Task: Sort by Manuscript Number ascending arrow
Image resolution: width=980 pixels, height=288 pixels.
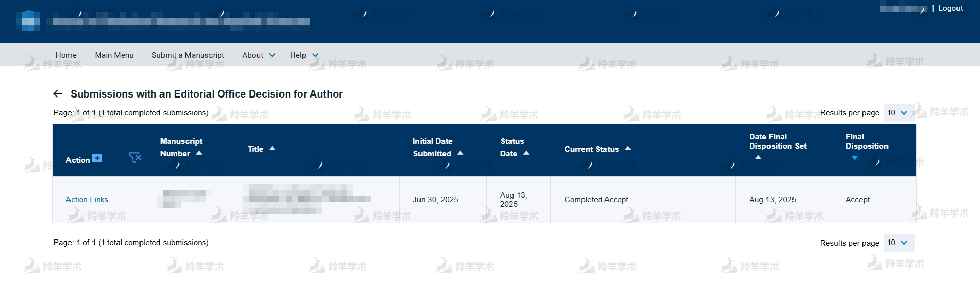Action: pos(199,153)
